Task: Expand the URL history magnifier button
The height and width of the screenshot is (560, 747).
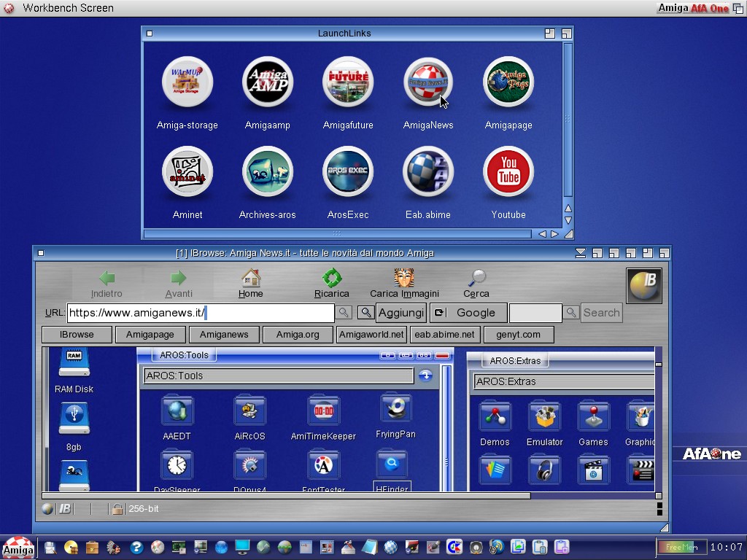Action: click(x=344, y=313)
